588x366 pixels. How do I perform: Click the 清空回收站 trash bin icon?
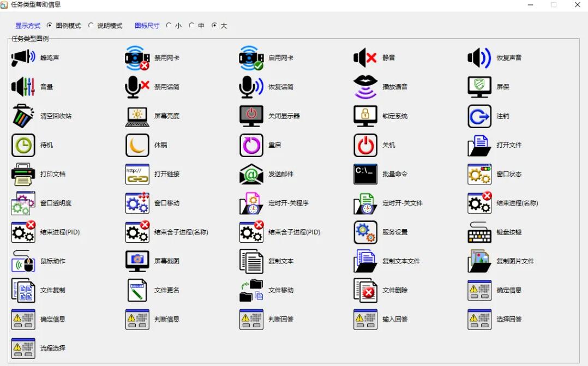[x=23, y=116]
